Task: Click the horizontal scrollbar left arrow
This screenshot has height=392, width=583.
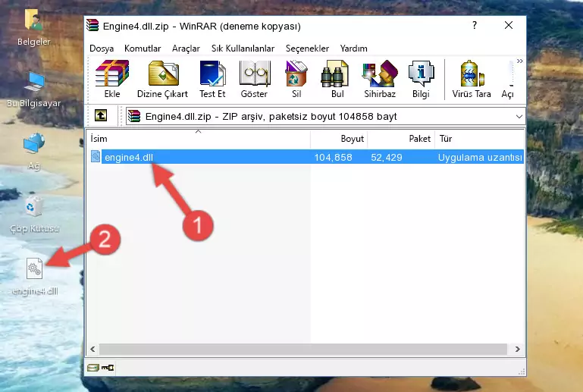Action: (92, 349)
